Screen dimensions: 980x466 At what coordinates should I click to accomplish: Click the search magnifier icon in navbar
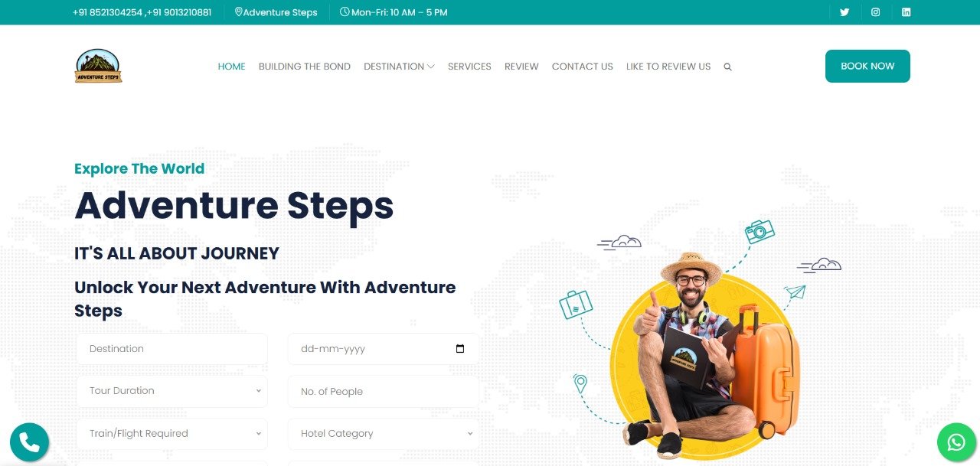[727, 67]
